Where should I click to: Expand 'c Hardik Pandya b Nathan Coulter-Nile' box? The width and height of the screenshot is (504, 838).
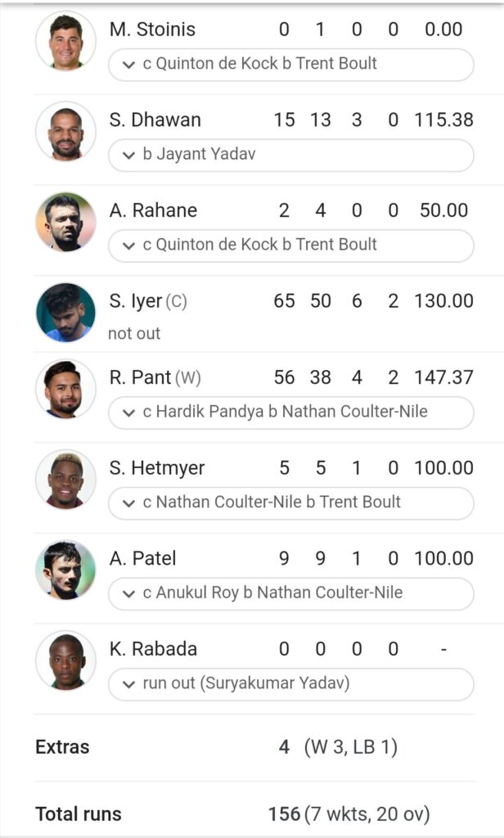(x=291, y=412)
